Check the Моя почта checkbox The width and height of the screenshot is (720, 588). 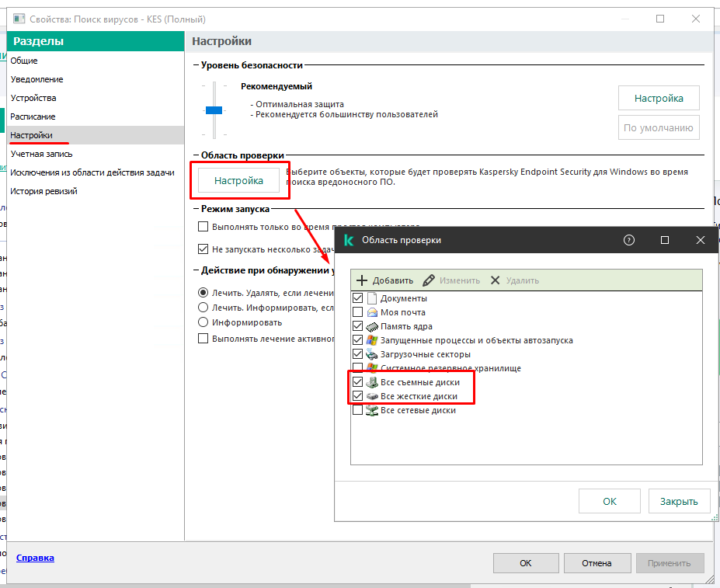pos(358,312)
